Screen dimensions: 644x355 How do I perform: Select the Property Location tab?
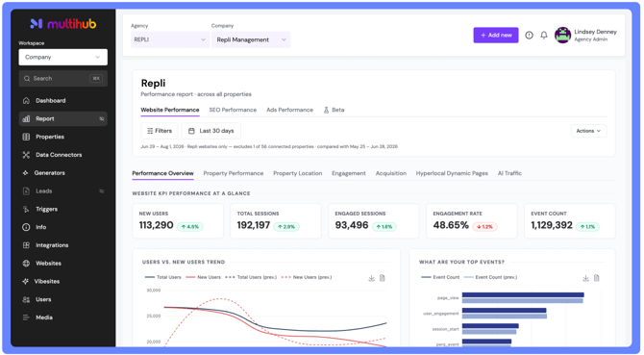coord(297,173)
